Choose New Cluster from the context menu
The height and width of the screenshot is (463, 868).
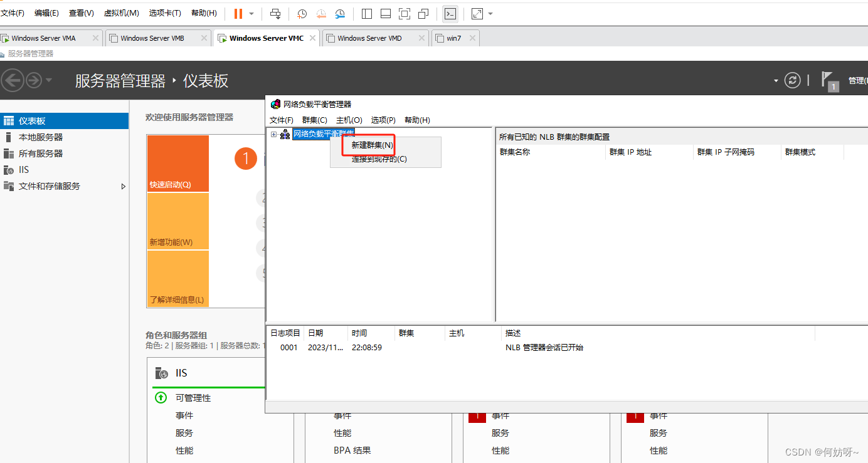coord(372,145)
